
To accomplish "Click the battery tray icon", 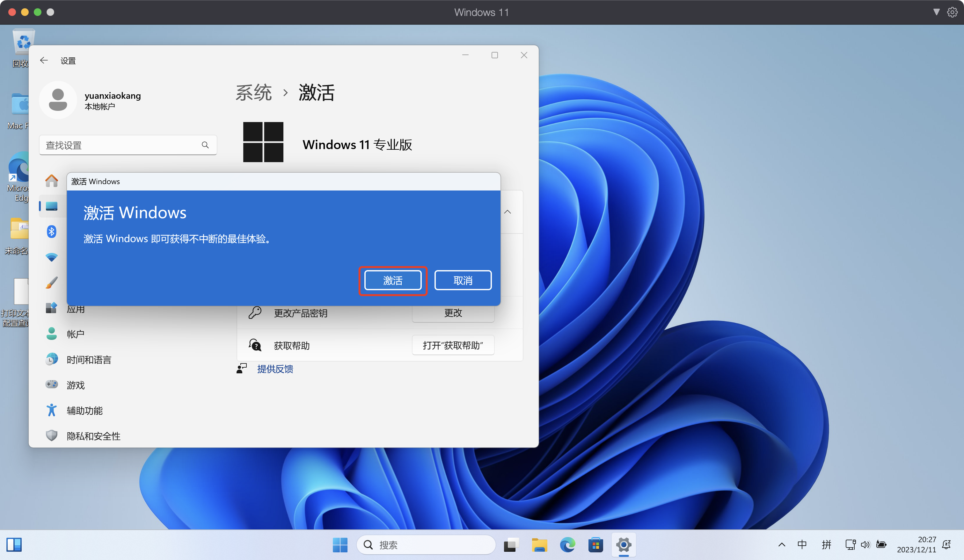I will tap(881, 545).
